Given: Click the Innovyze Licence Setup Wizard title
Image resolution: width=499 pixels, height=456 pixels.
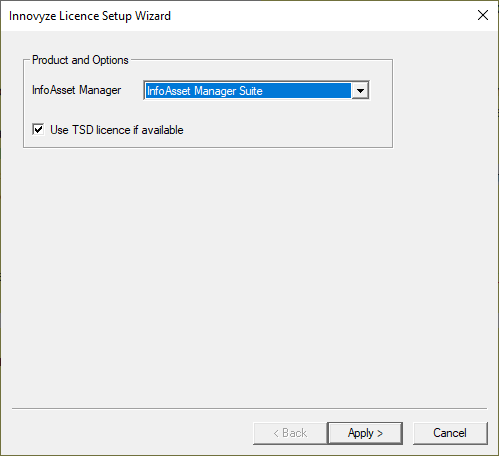Looking at the screenshot, I should pyautogui.click(x=90, y=16).
